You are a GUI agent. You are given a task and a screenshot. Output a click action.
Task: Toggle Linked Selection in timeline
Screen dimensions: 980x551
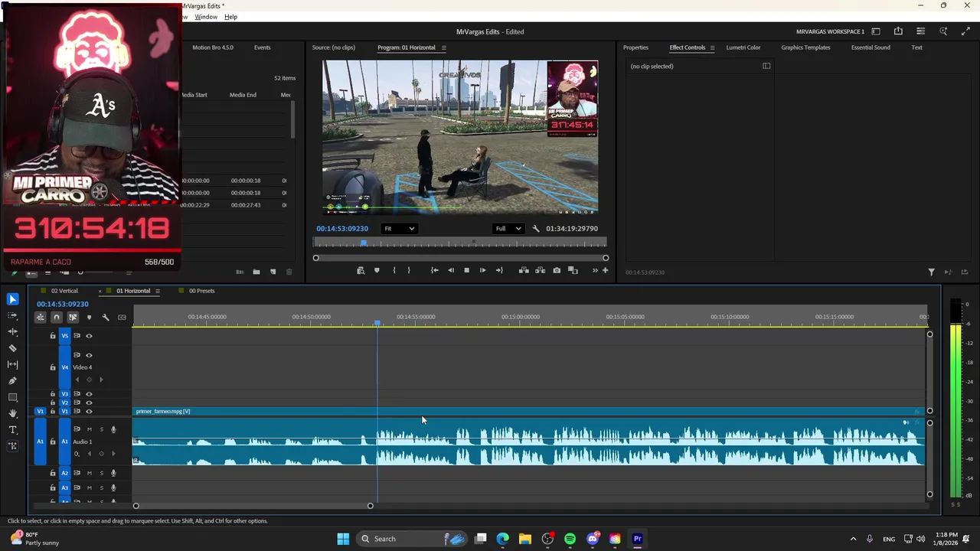tap(73, 318)
